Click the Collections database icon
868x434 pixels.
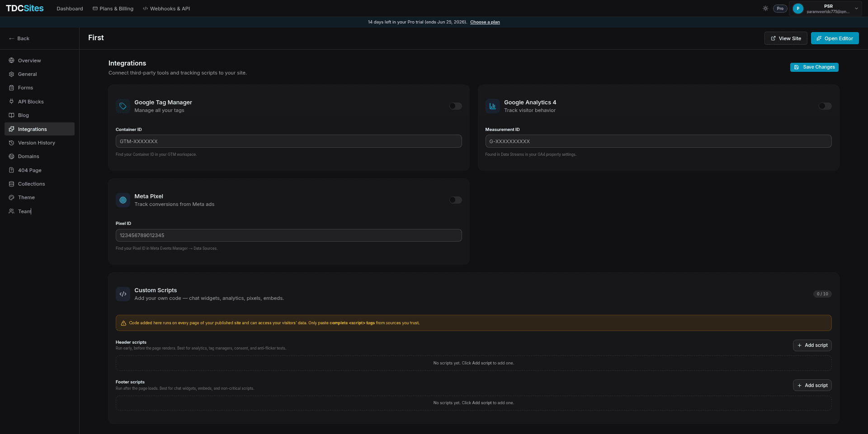point(11,184)
